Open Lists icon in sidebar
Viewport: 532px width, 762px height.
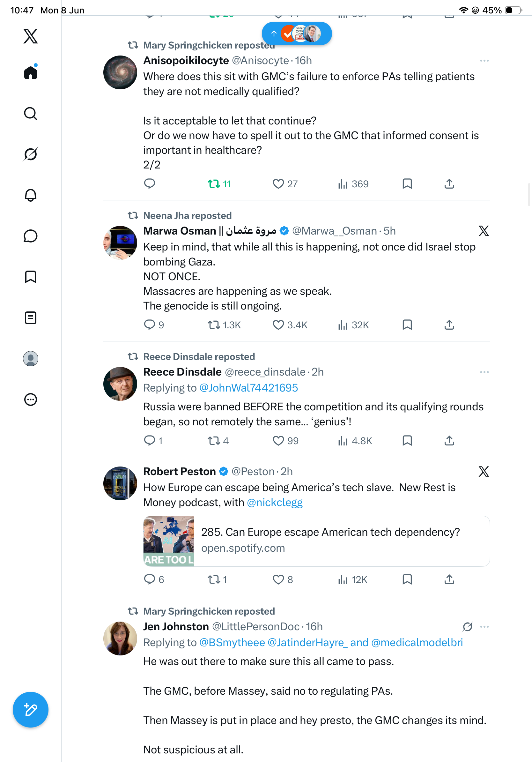[x=31, y=317]
